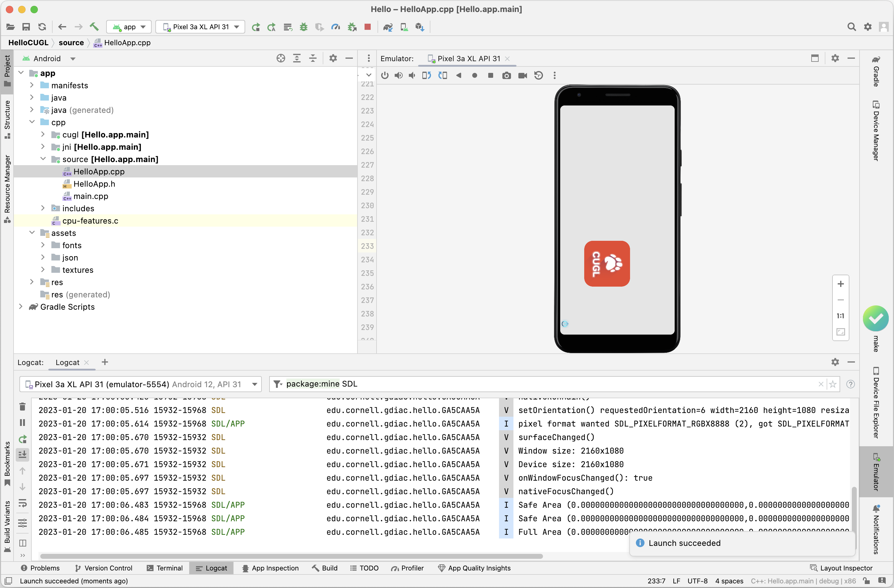Open the Pixel 3a XL device dropdown

(200, 27)
